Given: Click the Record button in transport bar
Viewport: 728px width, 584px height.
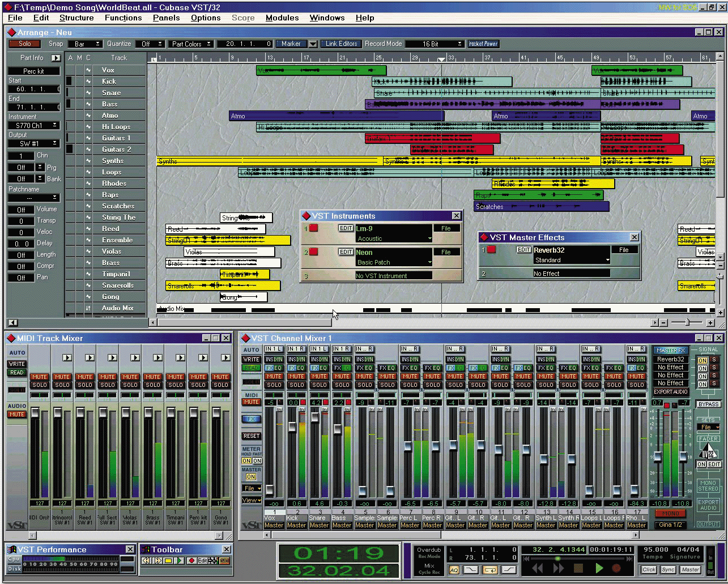Looking at the screenshot, I should pos(616,568).
